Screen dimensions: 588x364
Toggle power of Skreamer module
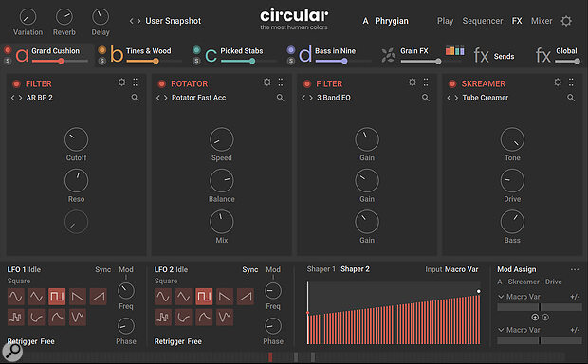[452, 84]
